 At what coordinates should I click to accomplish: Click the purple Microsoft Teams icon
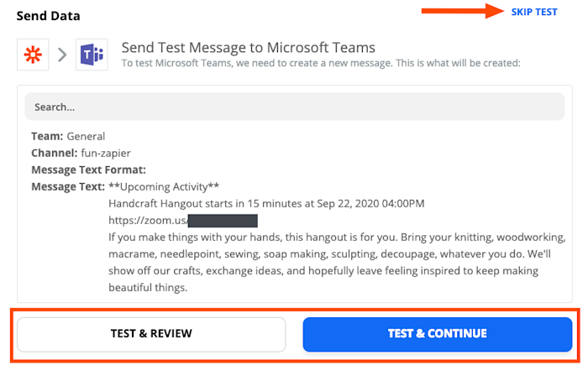[92, 55]
